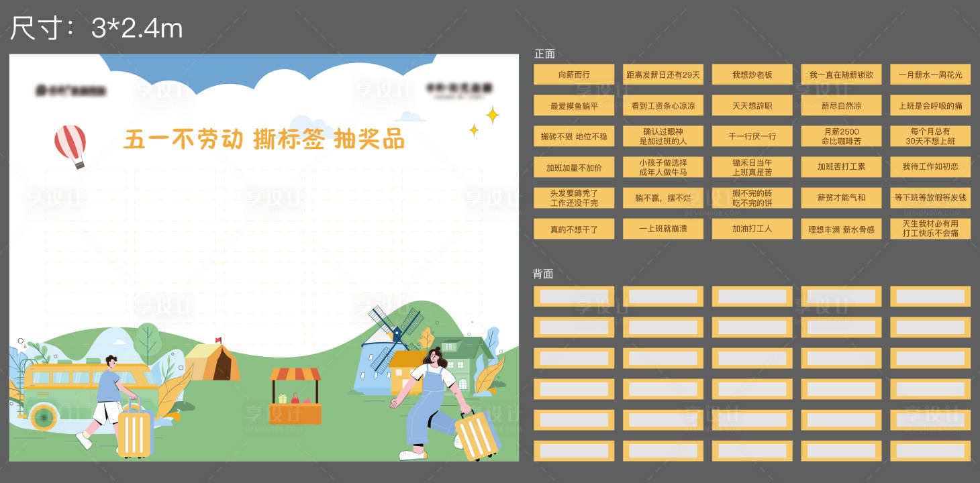Click the 我一直在随薪锁欲 label
Screen dimensions: 980x483
[x=841, y=74]
